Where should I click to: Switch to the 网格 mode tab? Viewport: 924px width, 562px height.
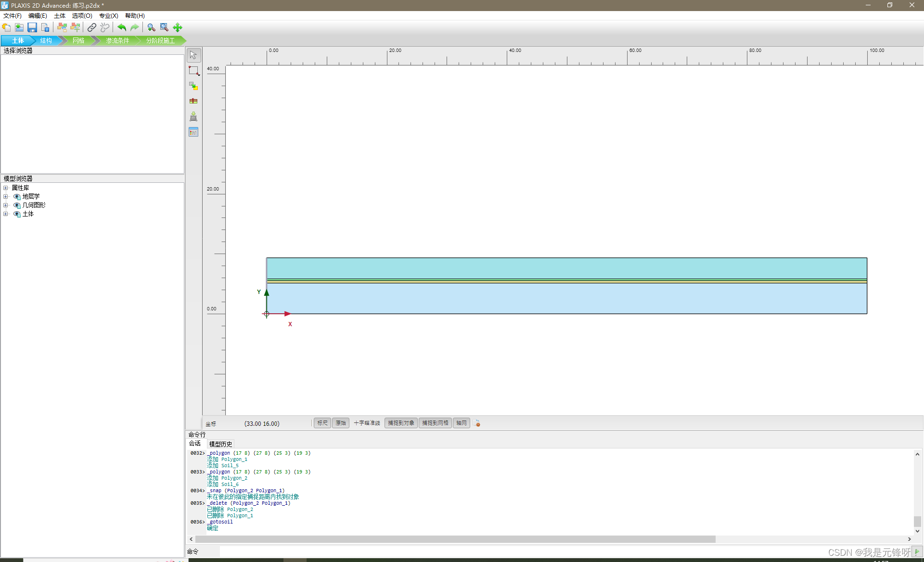[78, 40]
